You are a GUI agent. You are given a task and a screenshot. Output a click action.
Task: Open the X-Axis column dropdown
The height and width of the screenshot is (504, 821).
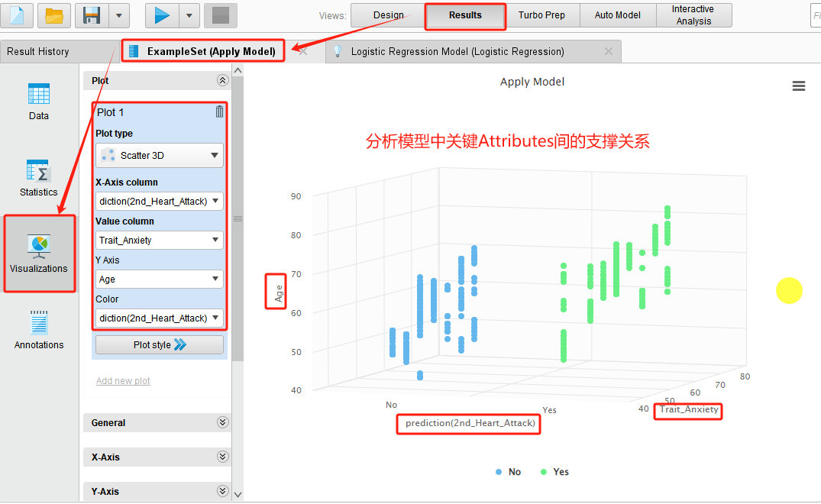[x=159, y=201]
